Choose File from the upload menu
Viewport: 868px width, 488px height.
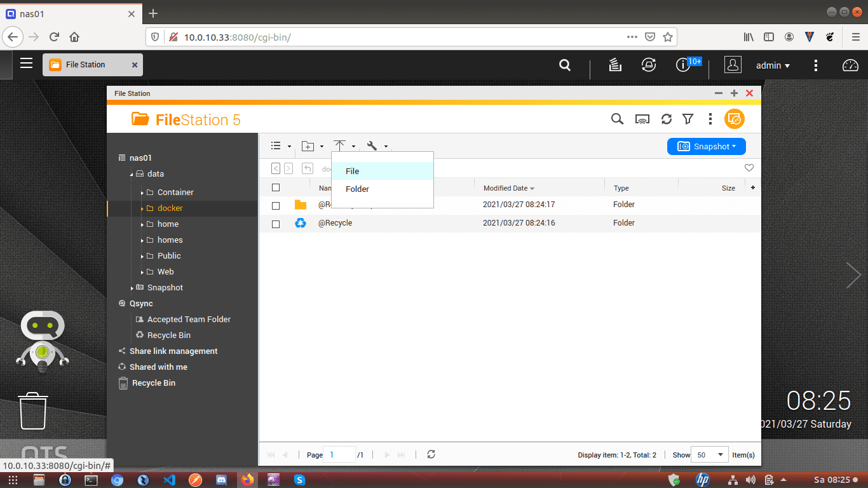(x=383, y=171)
